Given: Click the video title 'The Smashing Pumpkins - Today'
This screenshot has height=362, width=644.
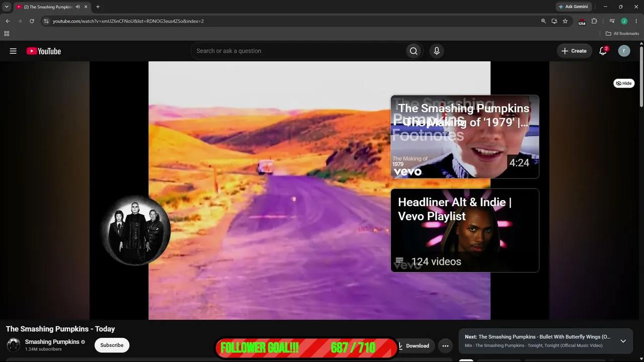Looking at the screenshot, I should 60,329.
